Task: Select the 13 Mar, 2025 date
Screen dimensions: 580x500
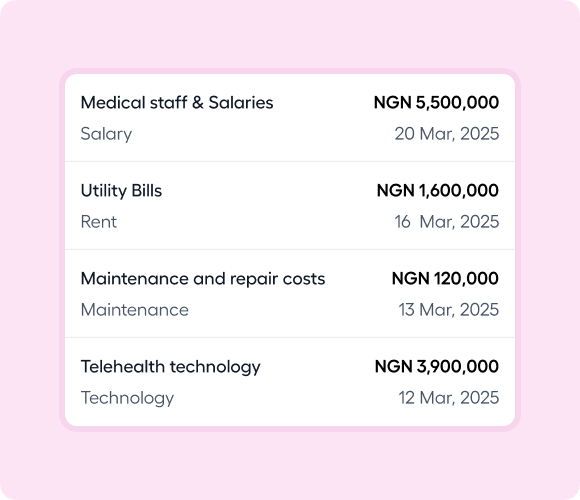Action: click(449, 310)
